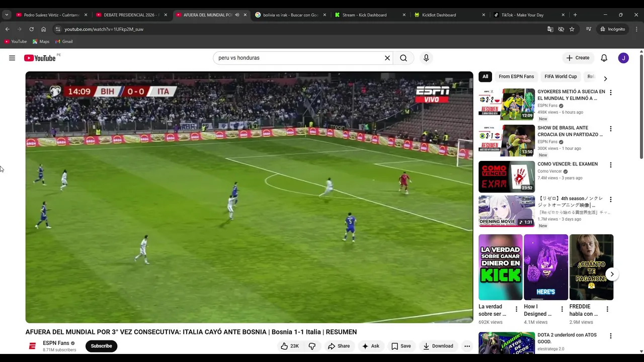Show more Shorts with the right arrow
The height and width of the screenshot is (362, 644).
(612, 274)
